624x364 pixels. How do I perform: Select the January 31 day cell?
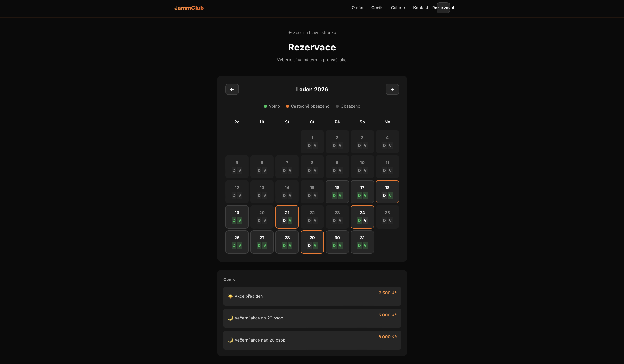tap(362, 238)
